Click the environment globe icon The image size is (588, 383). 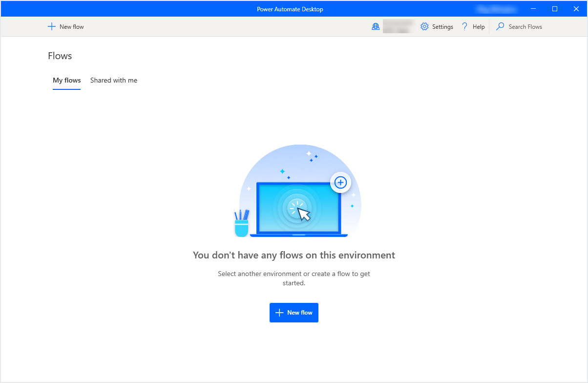click(x=376, y=26)
